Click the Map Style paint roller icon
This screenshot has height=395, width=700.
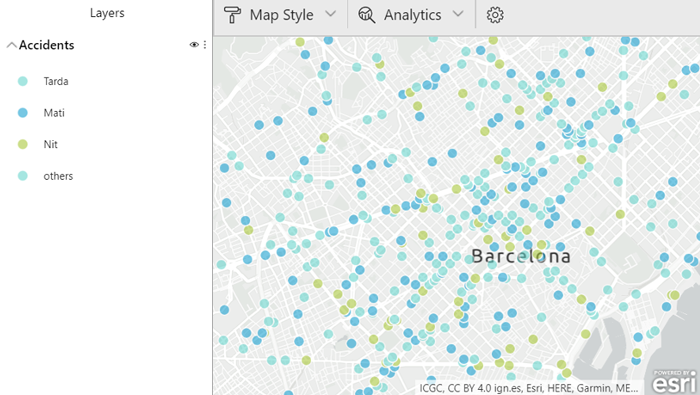pos(232,15)
